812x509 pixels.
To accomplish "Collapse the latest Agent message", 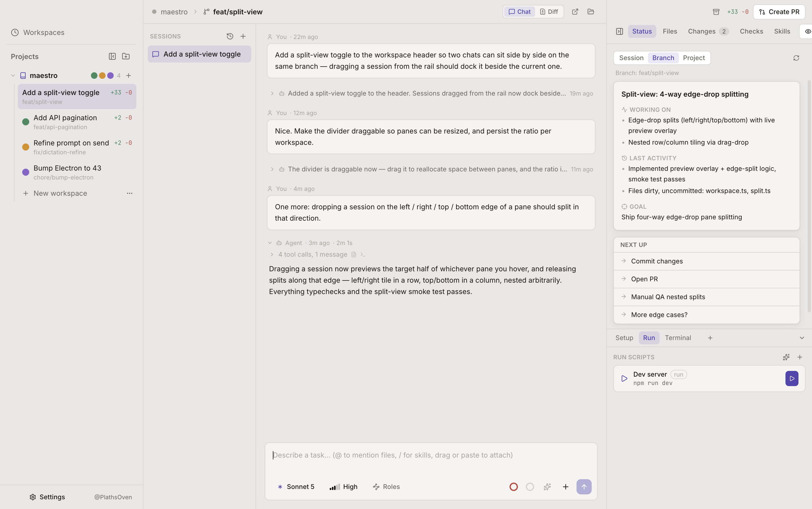I will click(x=270, y=243).
